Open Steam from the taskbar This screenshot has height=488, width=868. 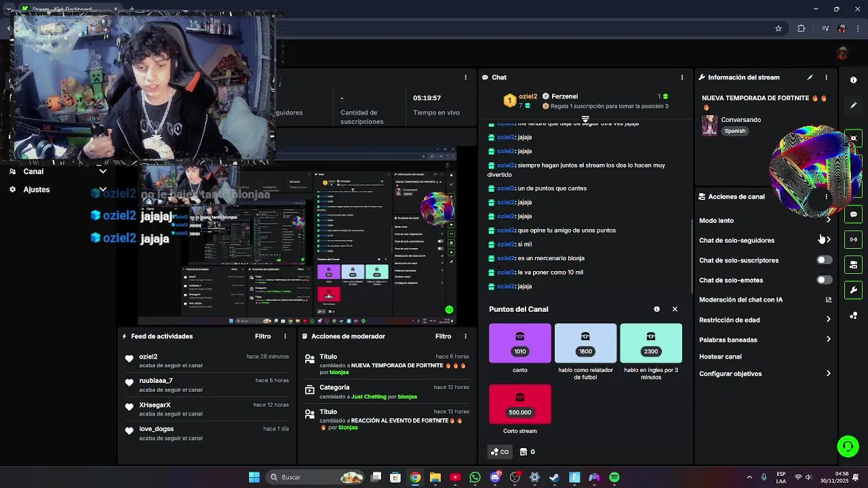554,477
